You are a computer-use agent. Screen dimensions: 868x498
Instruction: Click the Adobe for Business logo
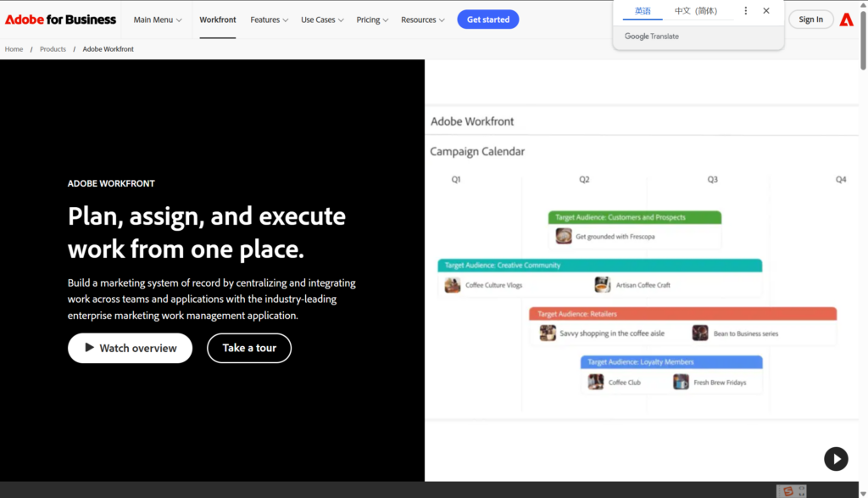(x=60, y=20)
